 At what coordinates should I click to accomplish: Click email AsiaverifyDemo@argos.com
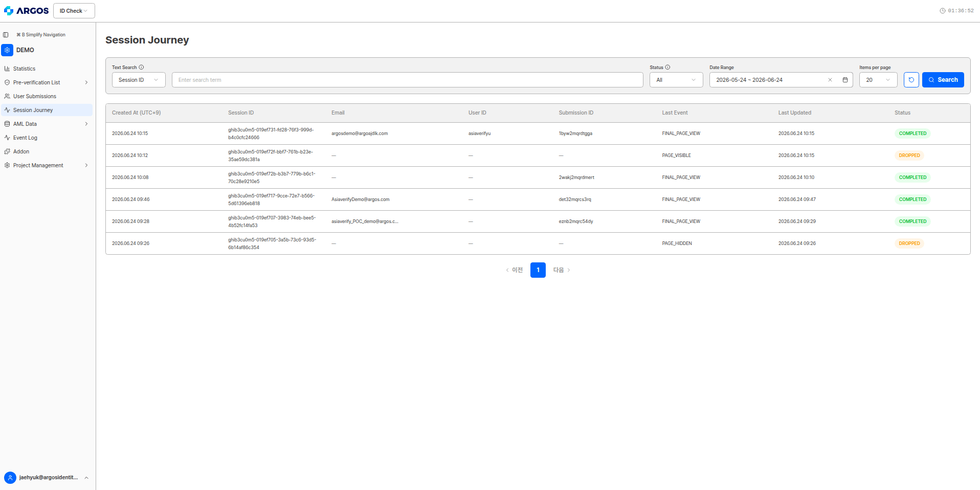click(x=361, y=199)
